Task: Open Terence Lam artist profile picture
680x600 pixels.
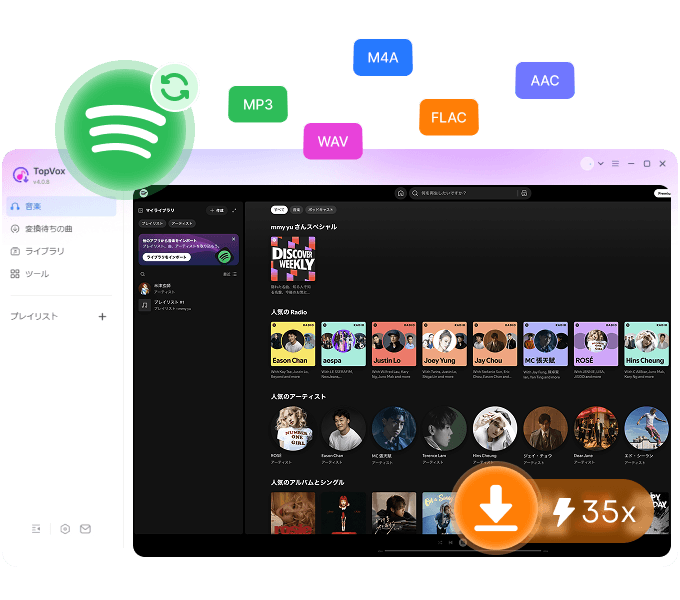Action: 445,428
